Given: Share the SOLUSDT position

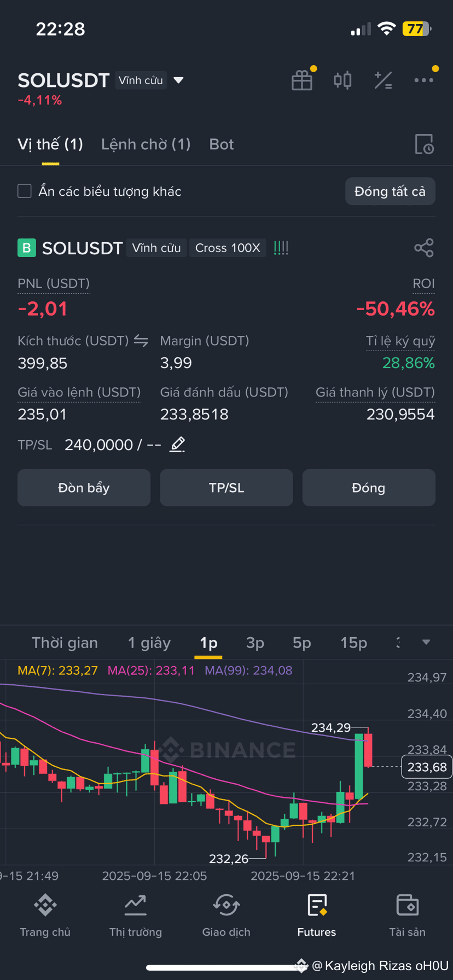Looking at the screenshot, I should click(x=424, y=248).
